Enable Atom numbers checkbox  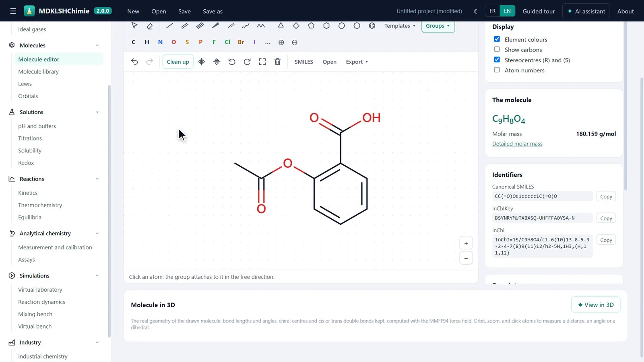497,70
